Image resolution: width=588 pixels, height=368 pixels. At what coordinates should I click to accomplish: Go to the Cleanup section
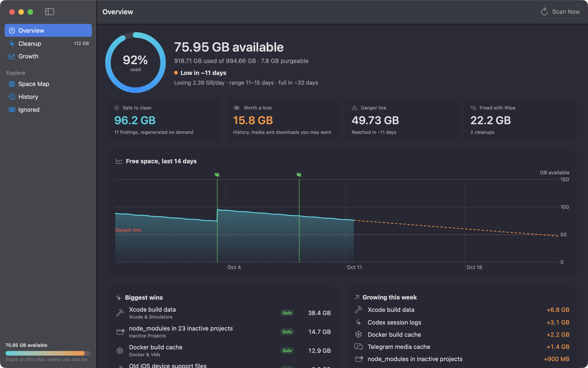click(x=48, y=43)
